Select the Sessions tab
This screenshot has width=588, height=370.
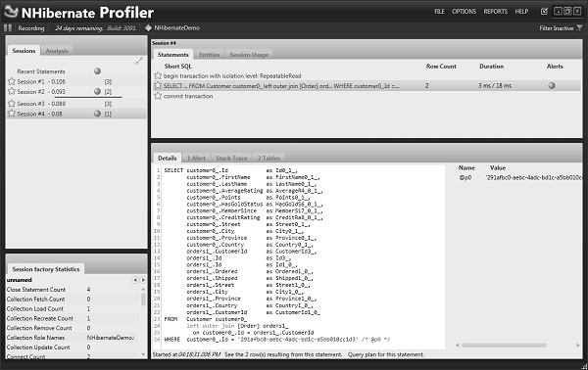click(x=24, y=51)
